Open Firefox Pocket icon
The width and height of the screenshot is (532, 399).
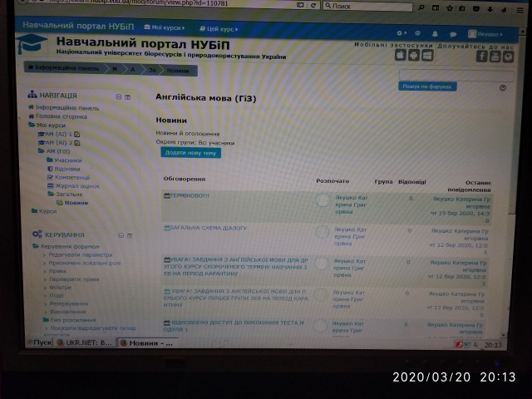click(476, 9)
